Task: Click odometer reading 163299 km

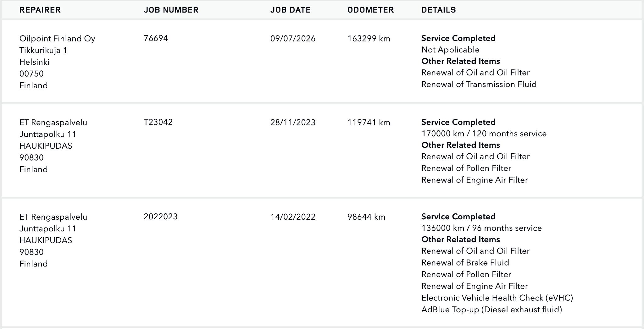Action: [369, 39]
